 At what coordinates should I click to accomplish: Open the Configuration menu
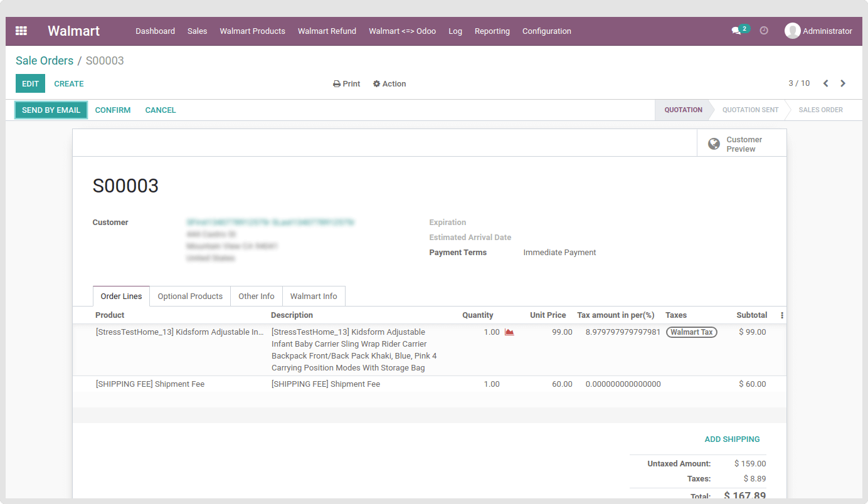(x=547, y=31)
